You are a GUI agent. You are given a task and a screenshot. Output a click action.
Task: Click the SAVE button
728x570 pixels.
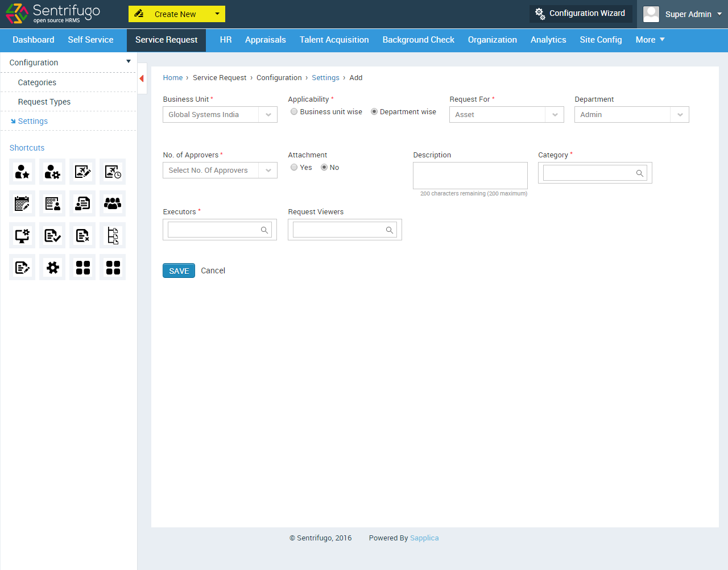pos(179,271)
